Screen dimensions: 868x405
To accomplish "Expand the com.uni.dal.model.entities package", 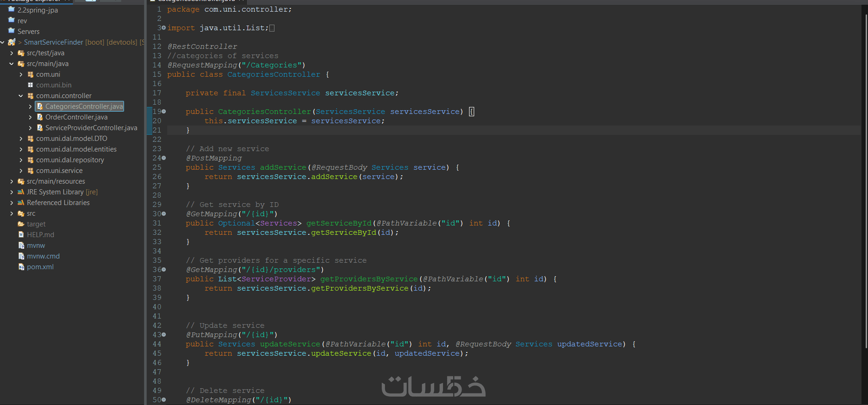I will pyautogui.click(x=21, y=149).
